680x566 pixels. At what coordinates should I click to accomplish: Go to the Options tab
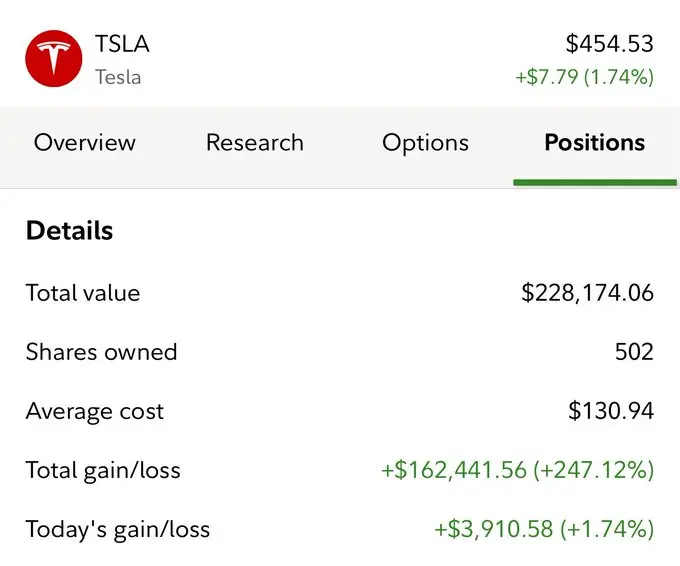[425, 143]
